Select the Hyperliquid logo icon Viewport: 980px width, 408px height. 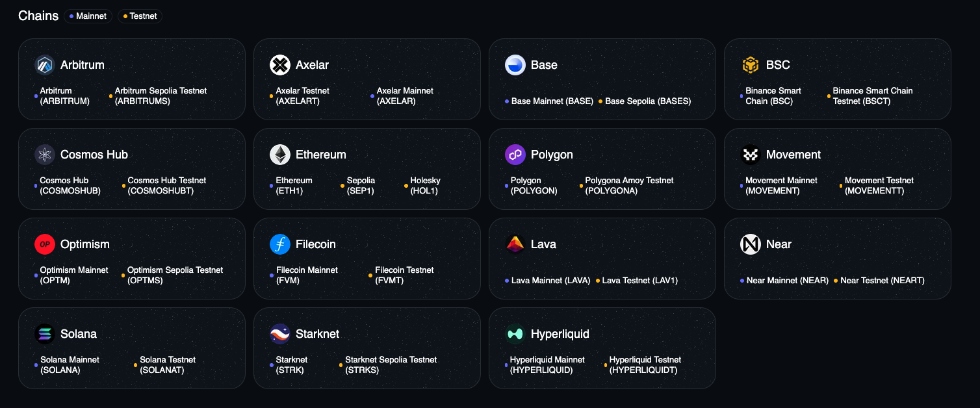click(x=515, y=334)
